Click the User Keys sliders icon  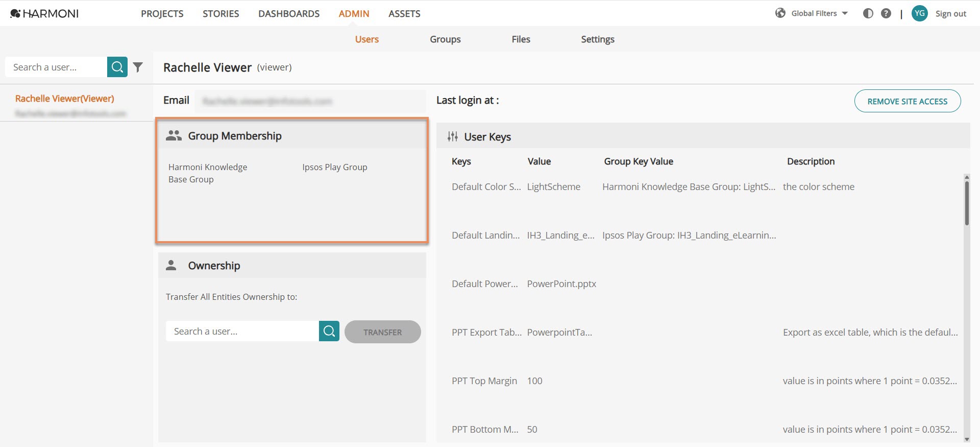pyautogui.click(x=453, y=136)
